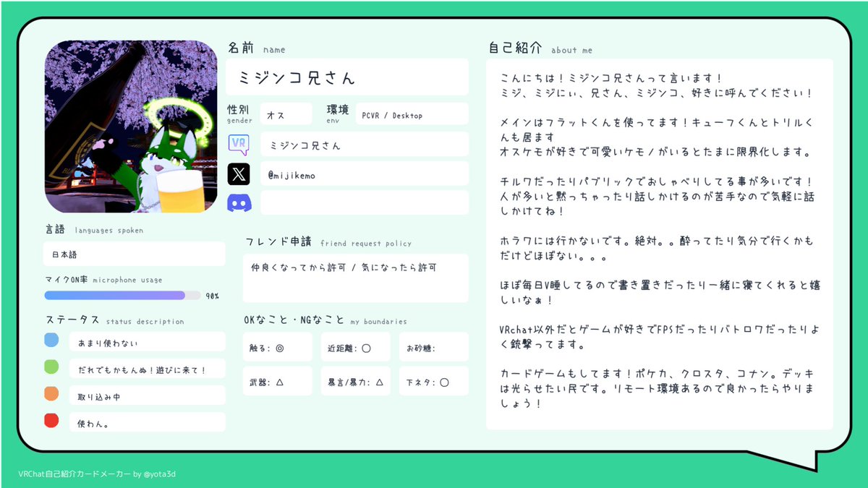Screen dimensions: 868x488
Task: Click the 環境 env label
Action: pyautogui.click(x=338, y=113)
